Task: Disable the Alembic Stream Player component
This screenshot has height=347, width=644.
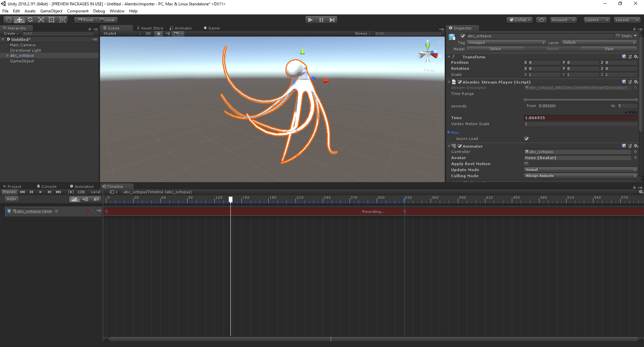Action: [459, 82]
